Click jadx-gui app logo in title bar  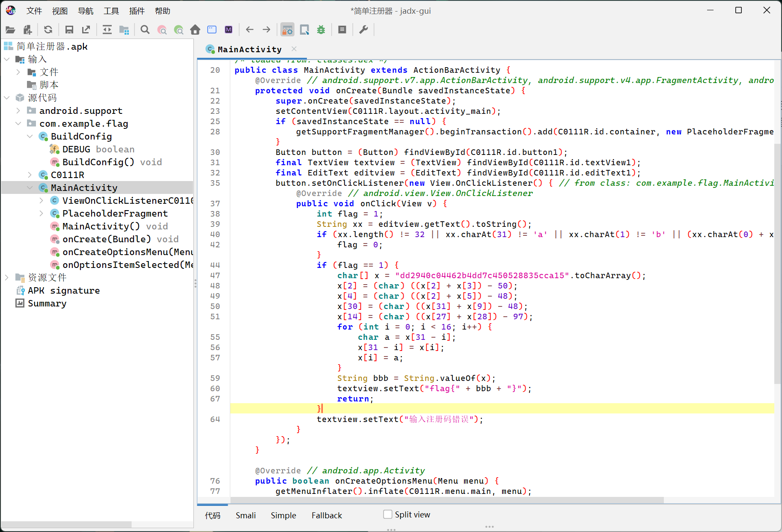[x=11, y=10]
